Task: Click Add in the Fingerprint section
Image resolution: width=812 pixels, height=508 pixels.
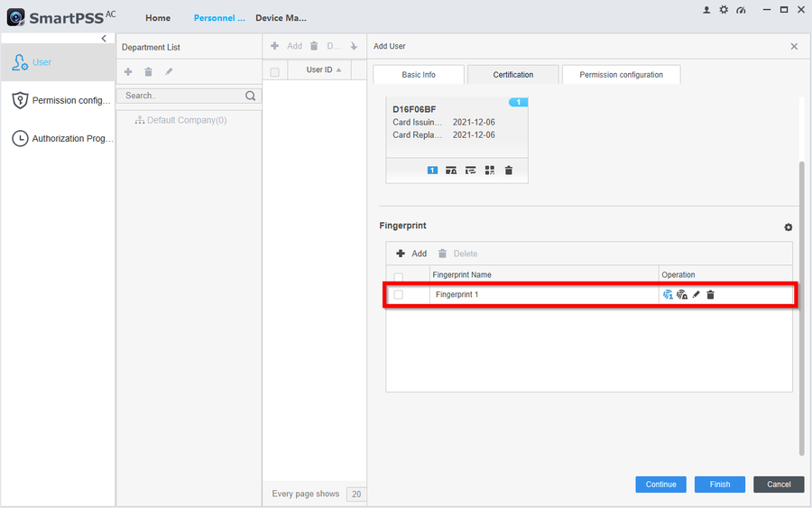Action: [x=411, y=254]
